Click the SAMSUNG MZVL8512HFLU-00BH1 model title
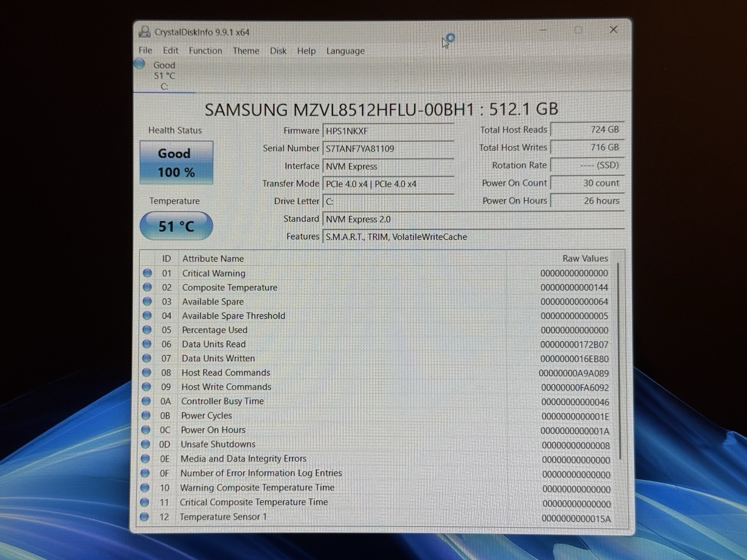This screenshot has height=560, width=747. pos(339,109)
